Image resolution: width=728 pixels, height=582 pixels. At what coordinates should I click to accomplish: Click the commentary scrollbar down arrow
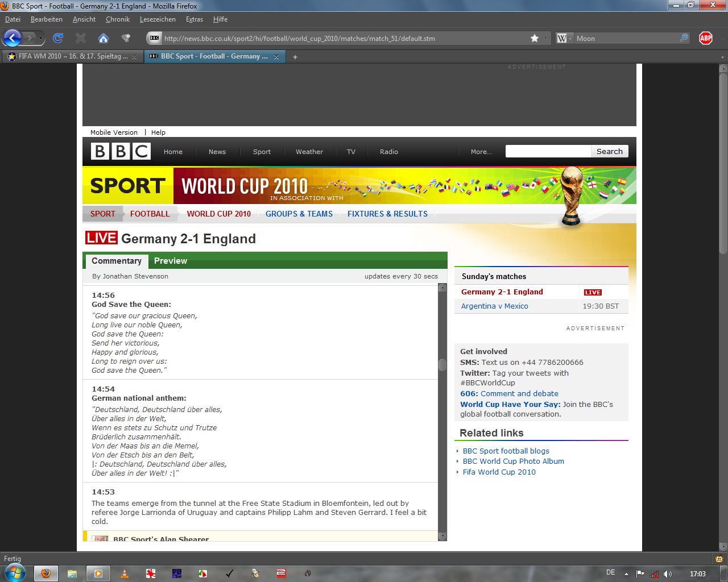coord(442,536)
